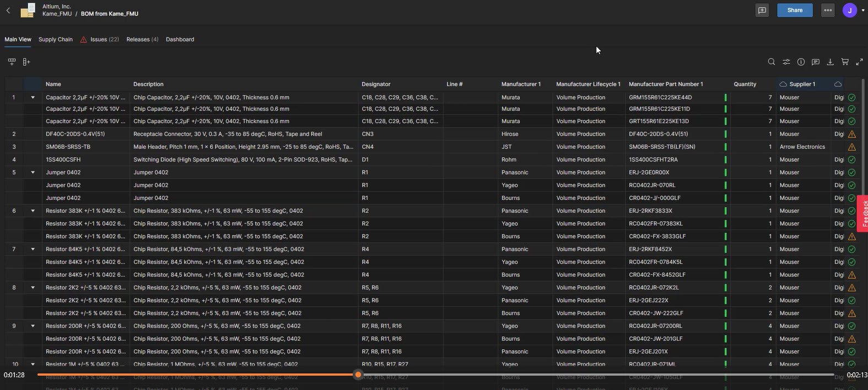868x390 pixels.
Task: Open the user account dropdown arrow
Action: (863, 10)
